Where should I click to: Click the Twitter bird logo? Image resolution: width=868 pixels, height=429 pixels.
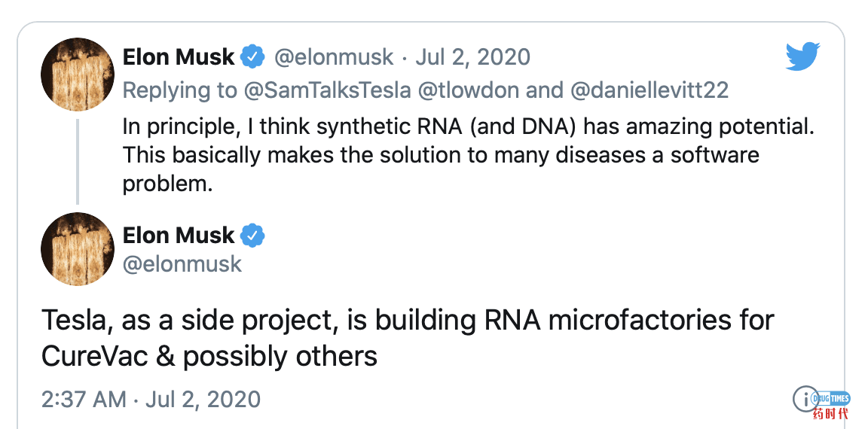802,56
